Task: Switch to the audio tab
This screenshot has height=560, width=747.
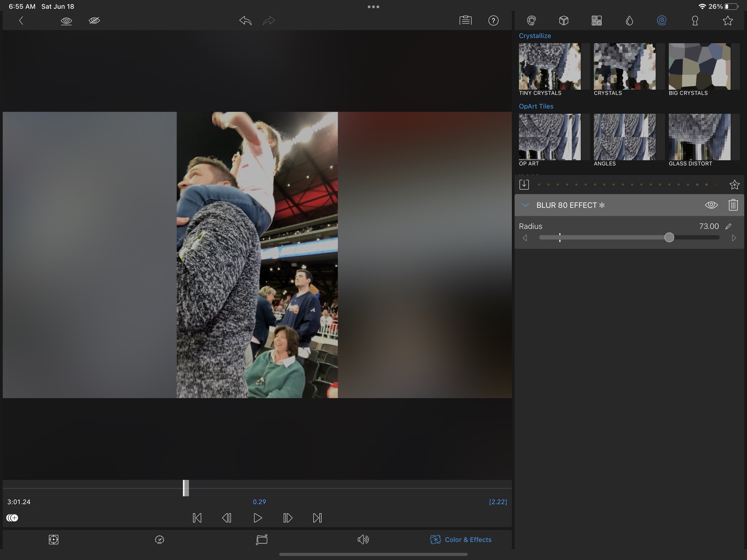Action: point(363,539)
